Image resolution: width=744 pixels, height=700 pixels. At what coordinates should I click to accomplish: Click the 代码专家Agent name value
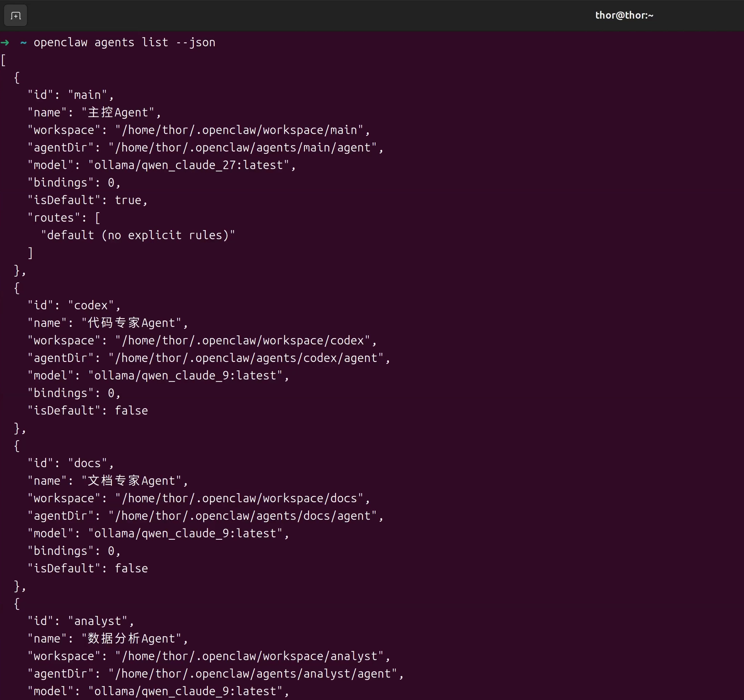[132, 323]
